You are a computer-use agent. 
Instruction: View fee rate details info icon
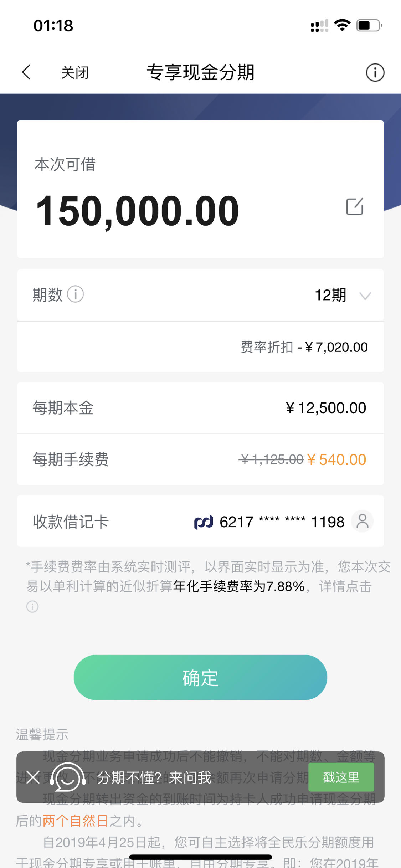coord(32,606)
